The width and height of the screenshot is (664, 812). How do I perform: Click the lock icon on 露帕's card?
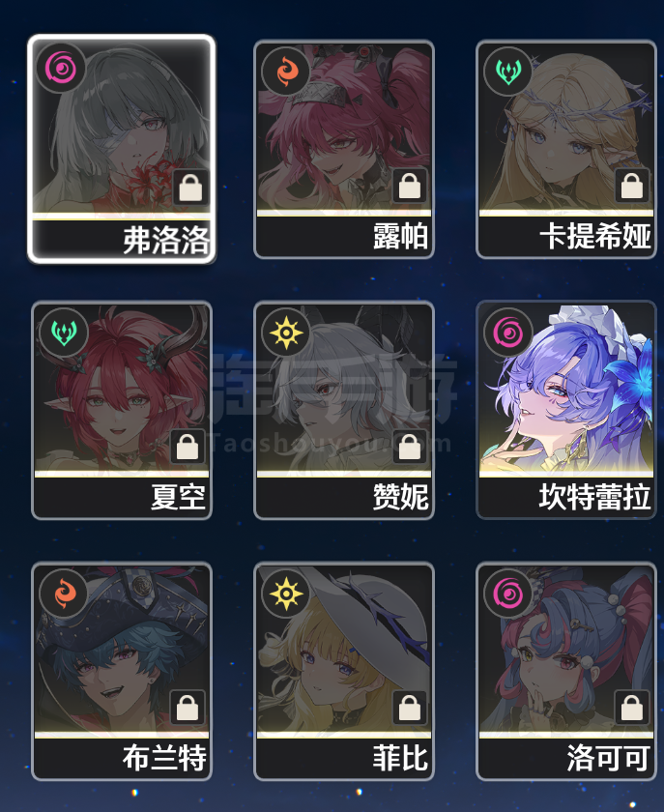410,186
